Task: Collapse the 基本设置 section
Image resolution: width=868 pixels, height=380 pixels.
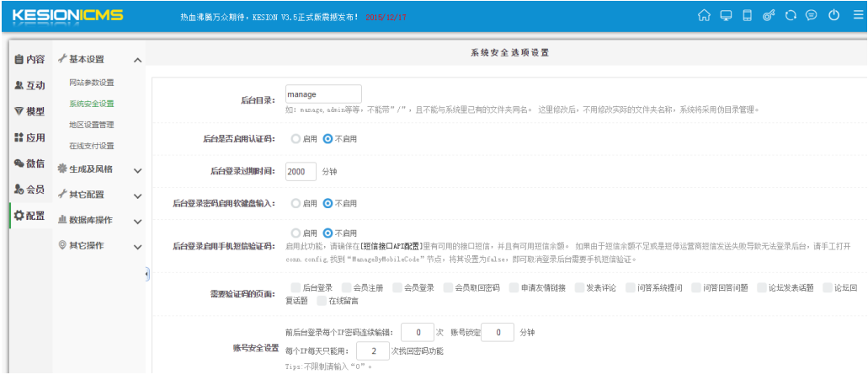Action: pyautogui.click(x=137, y=60)
